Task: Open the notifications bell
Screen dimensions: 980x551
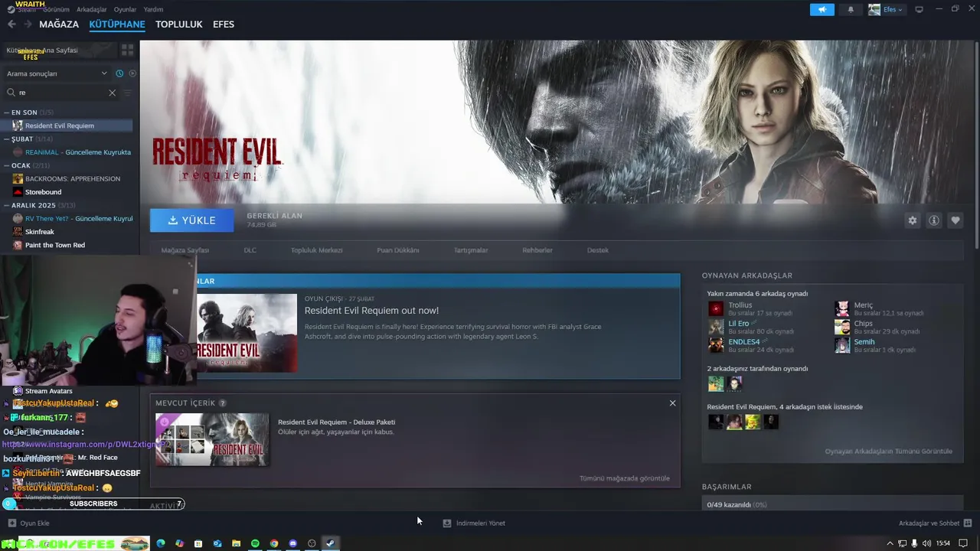Action: (x=851, y=9)
